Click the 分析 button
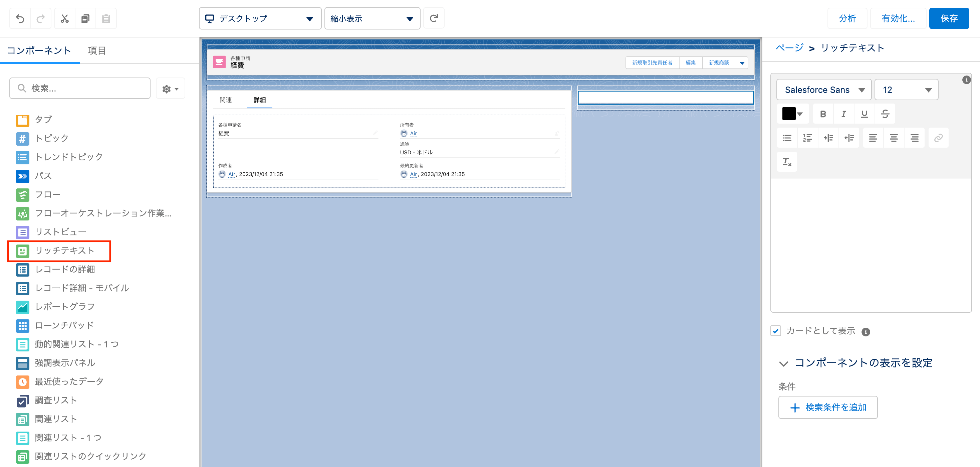980x467 pixels. tap(847, 18)
